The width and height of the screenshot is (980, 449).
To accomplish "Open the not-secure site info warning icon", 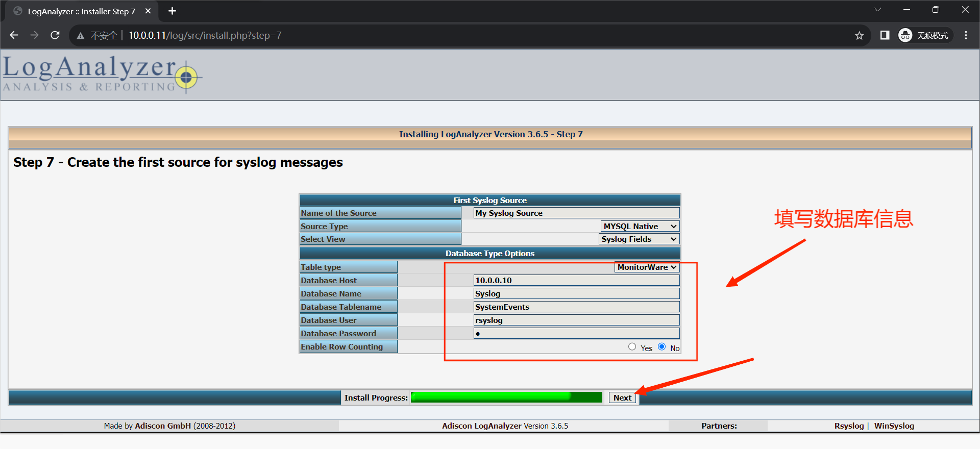I will tap(81, 36).
